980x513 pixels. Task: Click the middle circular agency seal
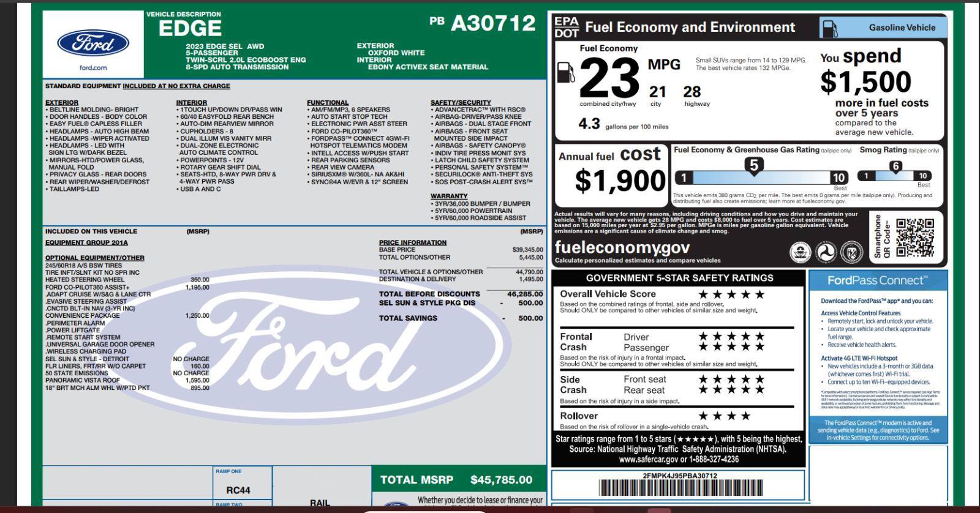825,251
